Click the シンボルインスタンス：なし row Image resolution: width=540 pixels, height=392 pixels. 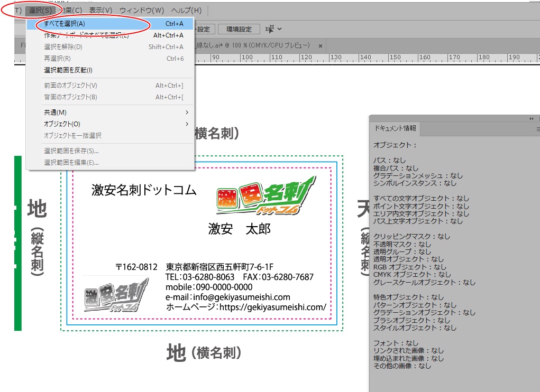coord(415,183)
